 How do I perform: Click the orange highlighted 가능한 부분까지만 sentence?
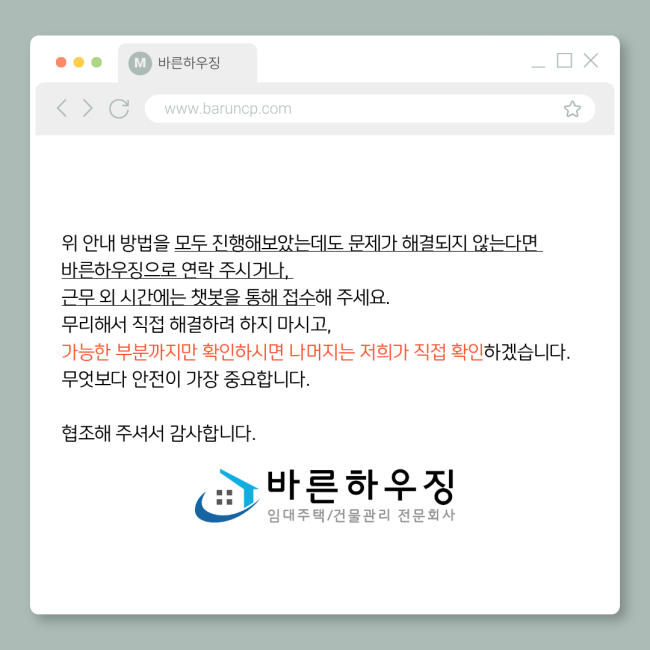click(272, 352)
